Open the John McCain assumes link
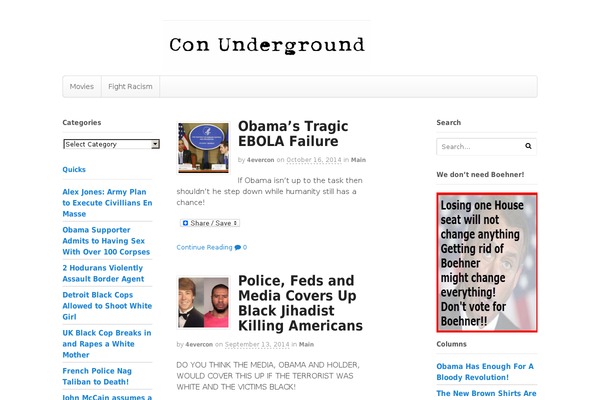600x400 pixels. pyautogui.click(x=107, y=397)
